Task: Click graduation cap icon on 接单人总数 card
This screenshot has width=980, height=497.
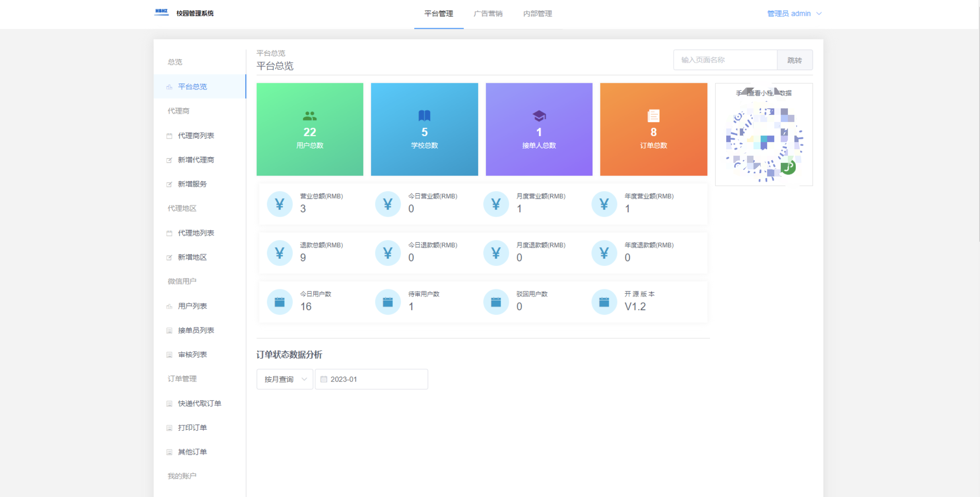Action: pyautogui.click(x=539, y=115)
